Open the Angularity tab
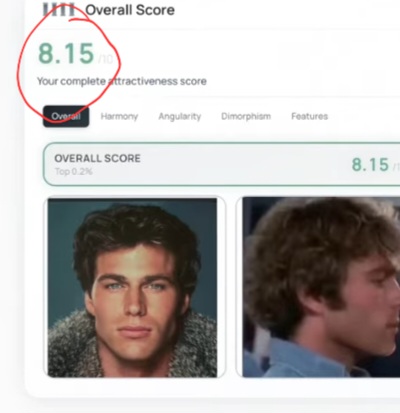The image size is (400, 413). tap(180, 116)
